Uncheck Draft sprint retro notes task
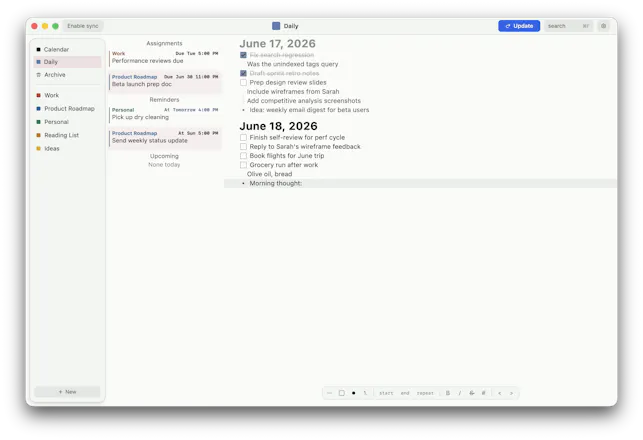Image resolution: width=643 pixels, height=440 pixels. tap(243, 73)
